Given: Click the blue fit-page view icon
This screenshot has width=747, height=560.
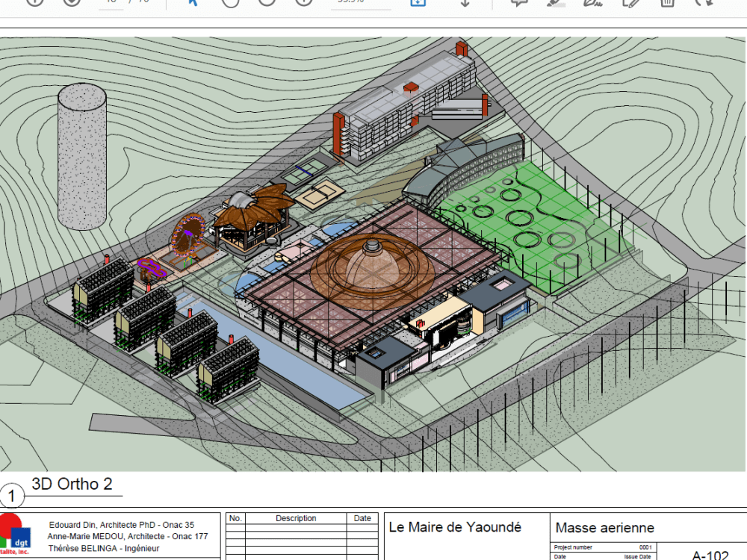Looking at the screenshot, I should tap(418, 2).
